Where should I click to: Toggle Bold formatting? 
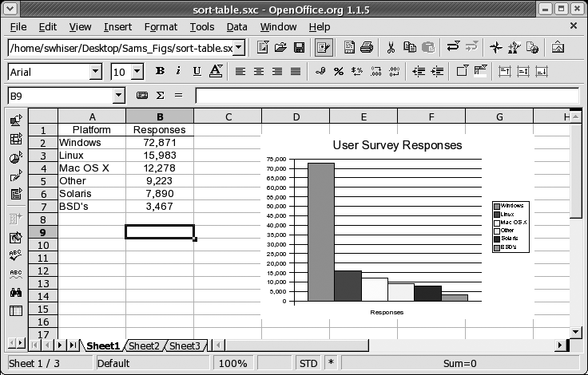coord(160,71)
